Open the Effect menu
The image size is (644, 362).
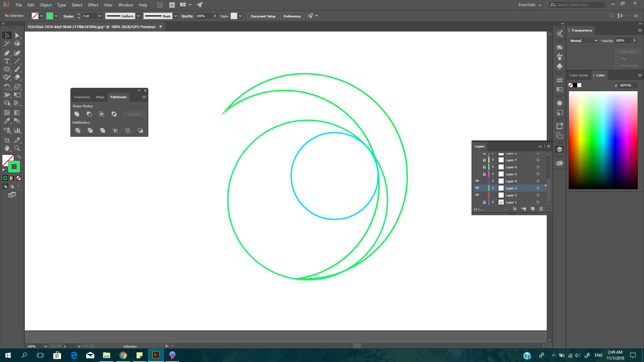(x=93, y=5)
